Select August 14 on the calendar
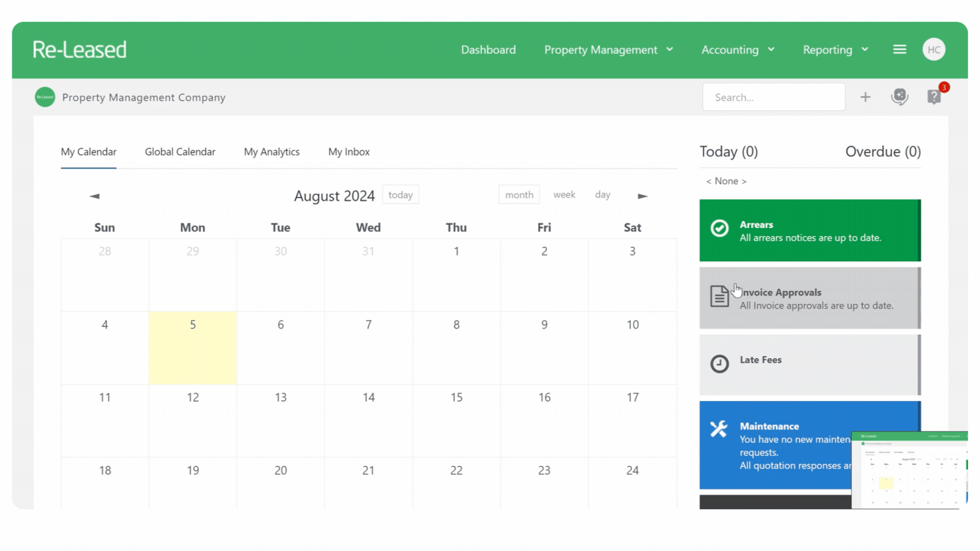This screenshot has width=980, height=551. click(369, 421)
